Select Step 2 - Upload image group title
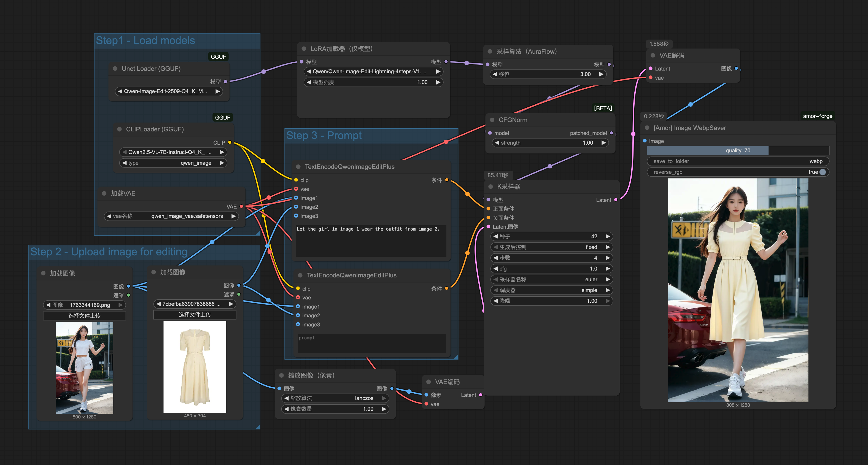This screenshot has width=868, height=465. [x=109, y=252]
